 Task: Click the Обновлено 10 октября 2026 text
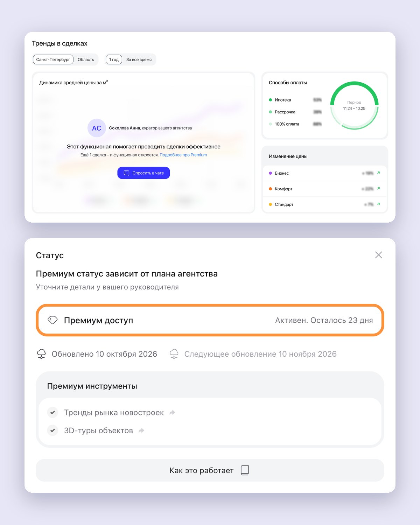pyautogui.click(x=104, y=354)
